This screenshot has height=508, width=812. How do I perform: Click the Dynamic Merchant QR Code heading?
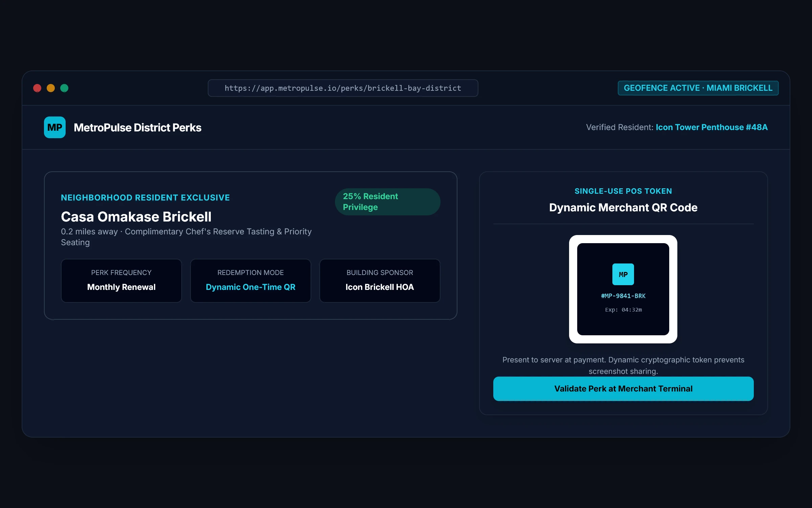click(x=623, y=208)
